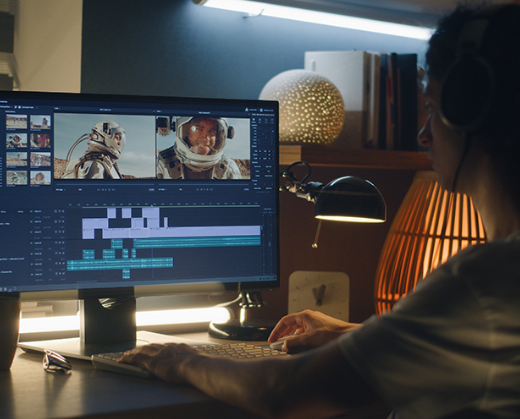Toggle the green indicator on the second video track
The width and height of the screenshot is (520, 419).
click(31, 222)
